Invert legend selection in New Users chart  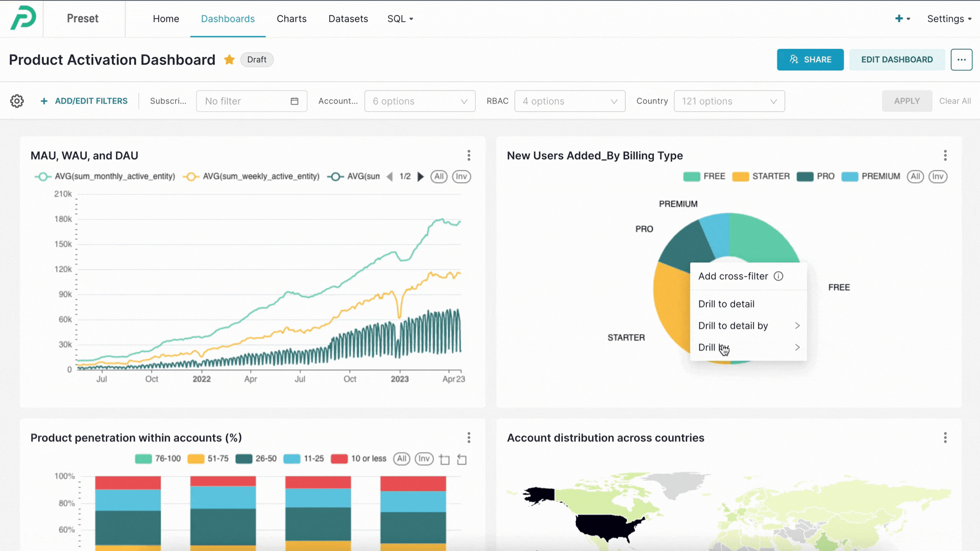(938, 177)
